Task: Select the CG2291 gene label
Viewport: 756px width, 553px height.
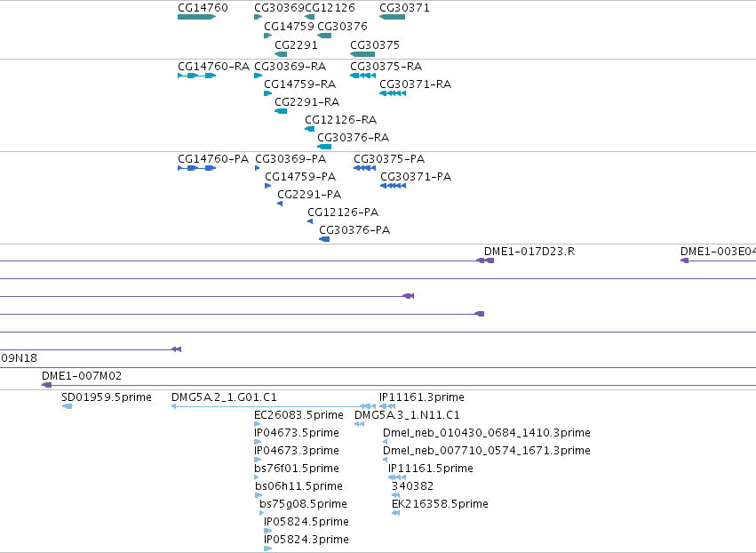Action: 296,44
